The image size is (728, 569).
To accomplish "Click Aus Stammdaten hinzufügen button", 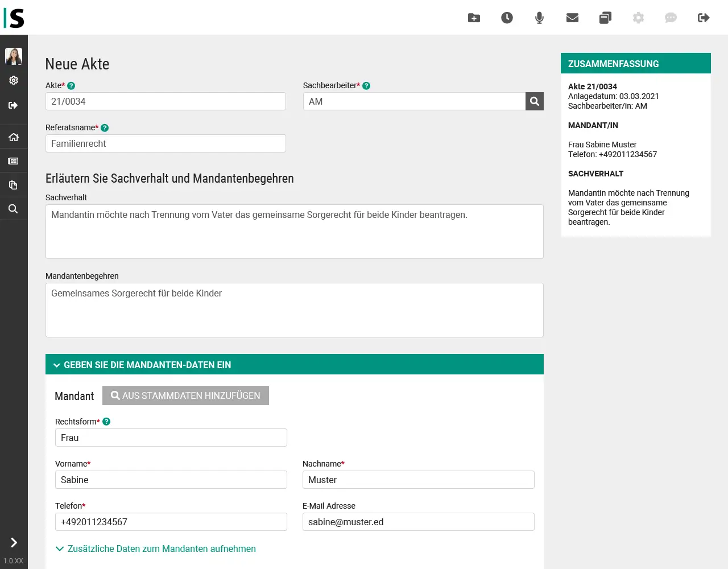I will tap(185, 395).
